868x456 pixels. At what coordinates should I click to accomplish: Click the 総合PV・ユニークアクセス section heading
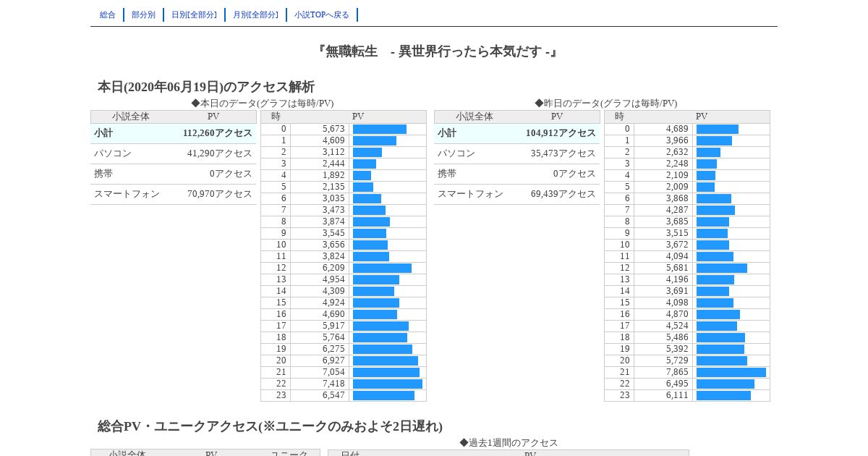click(x=271, y=426)
